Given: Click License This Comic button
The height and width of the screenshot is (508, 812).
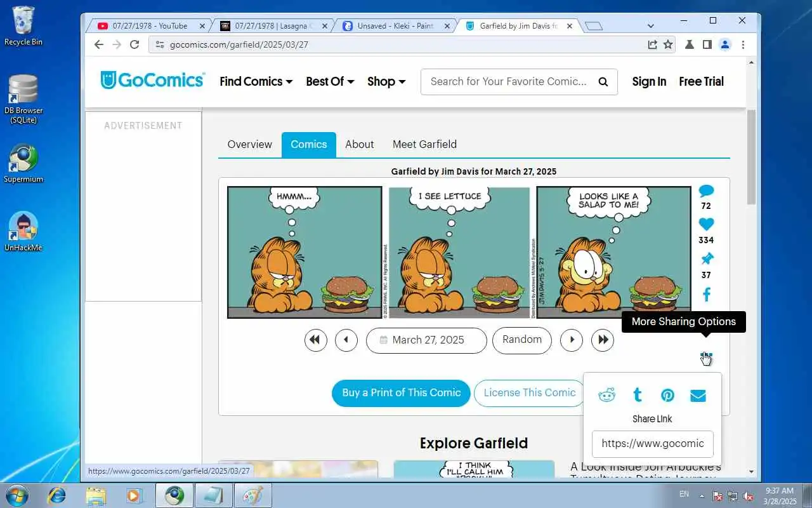Looking at the screenshot, I should pos(529,393).
